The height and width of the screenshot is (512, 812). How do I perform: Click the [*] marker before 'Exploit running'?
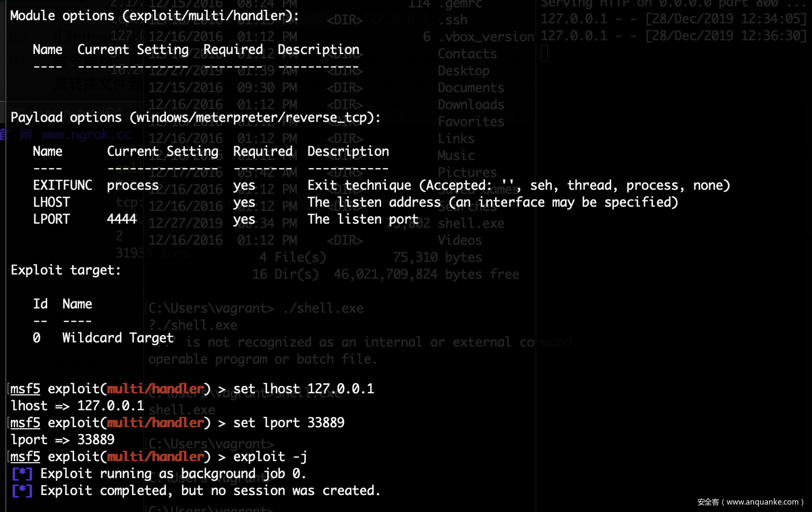tap(22, 473)
